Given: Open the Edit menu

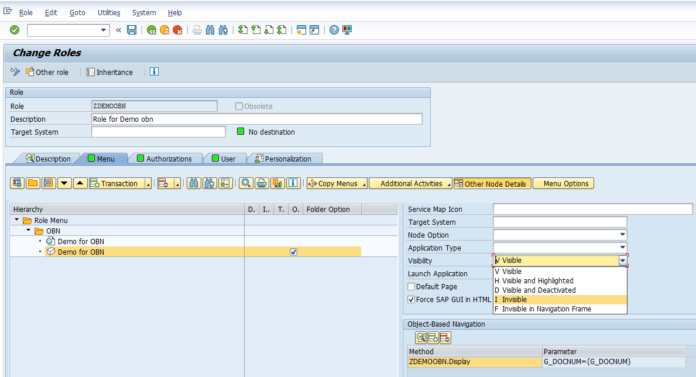Looking at the screenshot, I should click(x=51, y=13).
